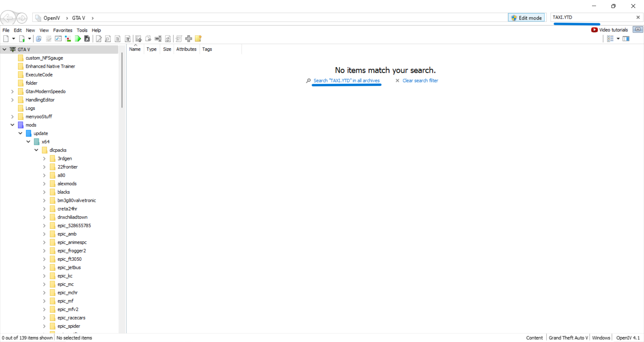Open the Edit menu
The height and width of the screenshot is (342, 644).
point(18,30)
